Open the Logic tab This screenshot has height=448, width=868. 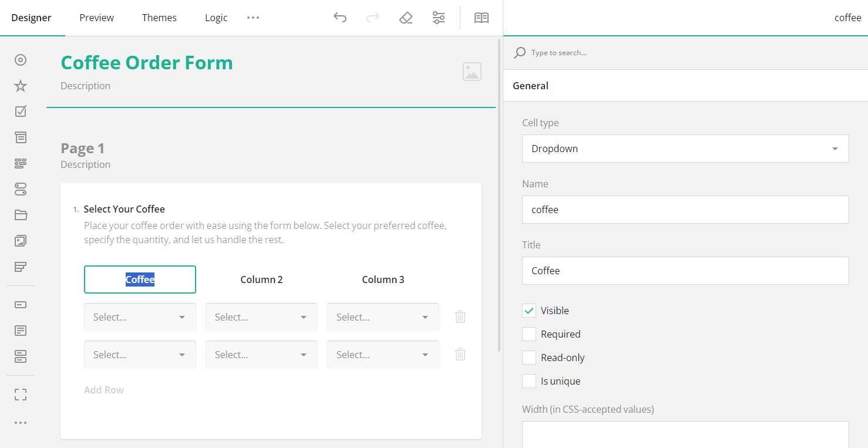pyautogui.click(x=216, y=18)
